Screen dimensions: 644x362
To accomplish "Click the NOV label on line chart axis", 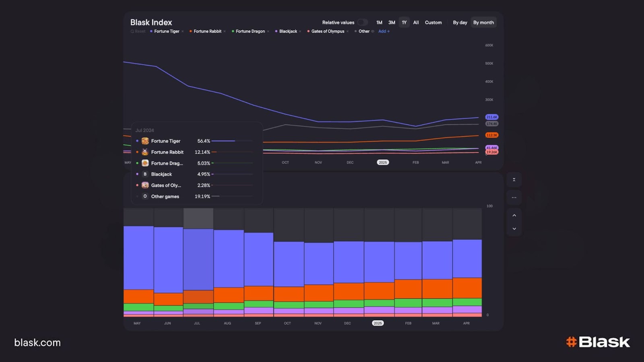I will click(318, 162).
